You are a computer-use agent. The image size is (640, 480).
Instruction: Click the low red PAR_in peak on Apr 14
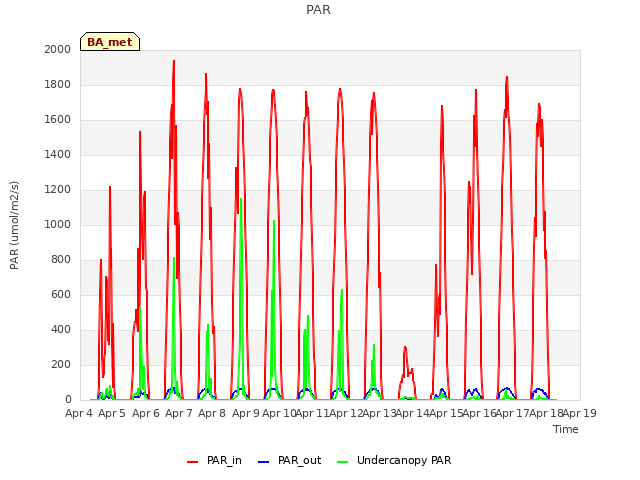pyautogui.click(x=405, y=347)
